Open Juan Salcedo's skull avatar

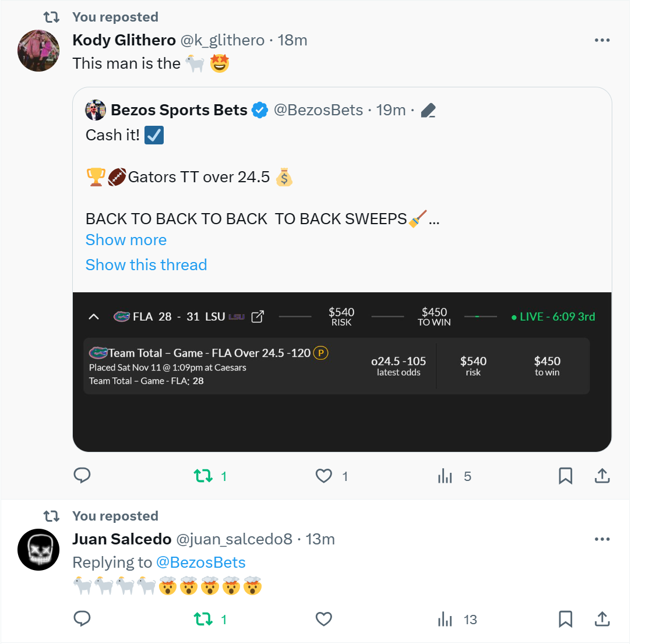click(38, 550)
